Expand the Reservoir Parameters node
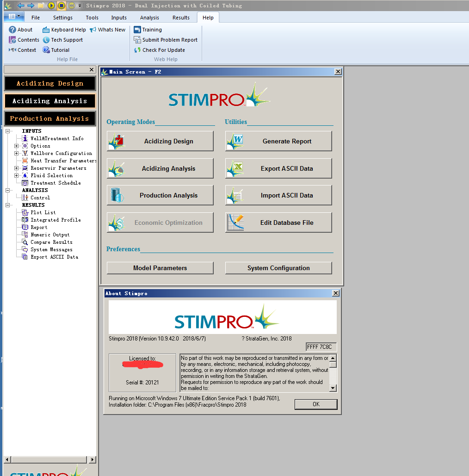The width and height of the screenshot is (469, 476). 16,168
